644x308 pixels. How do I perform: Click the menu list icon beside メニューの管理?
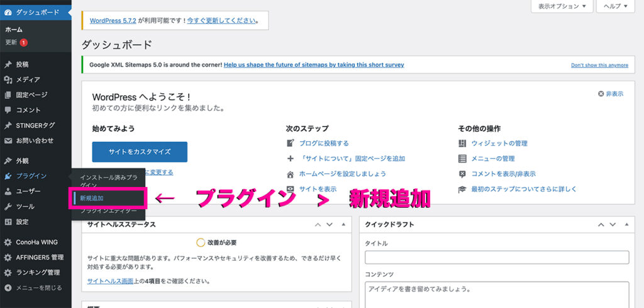(462, 158)
